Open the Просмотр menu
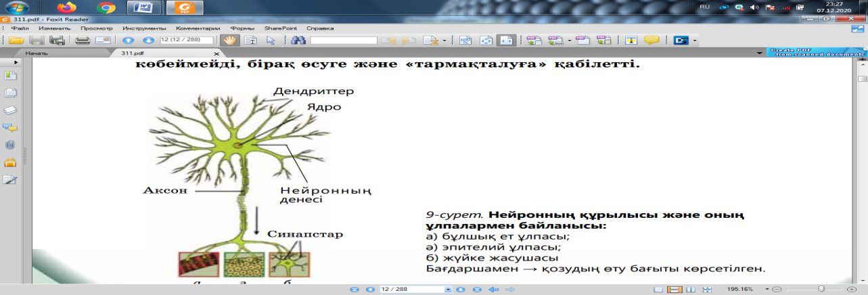The image size is (868, 295). (x=96, y=28)
